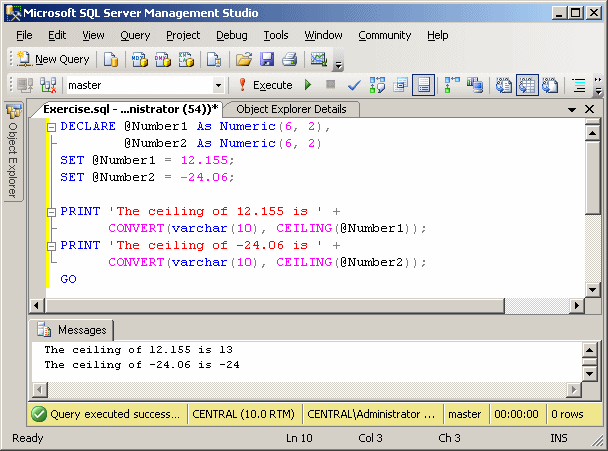Open the Edit menu
This screenshot has height=451, width=608.
57,35
